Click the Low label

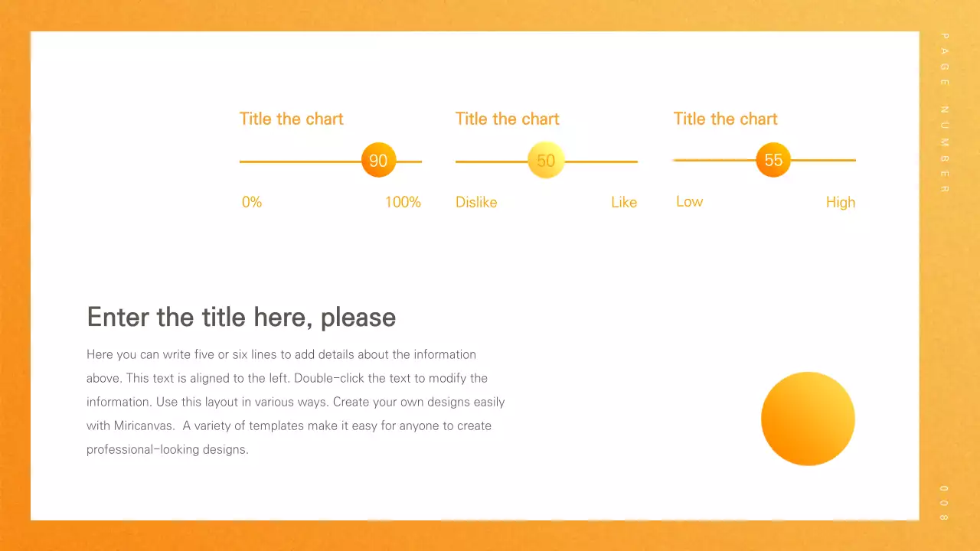[689, 201]
